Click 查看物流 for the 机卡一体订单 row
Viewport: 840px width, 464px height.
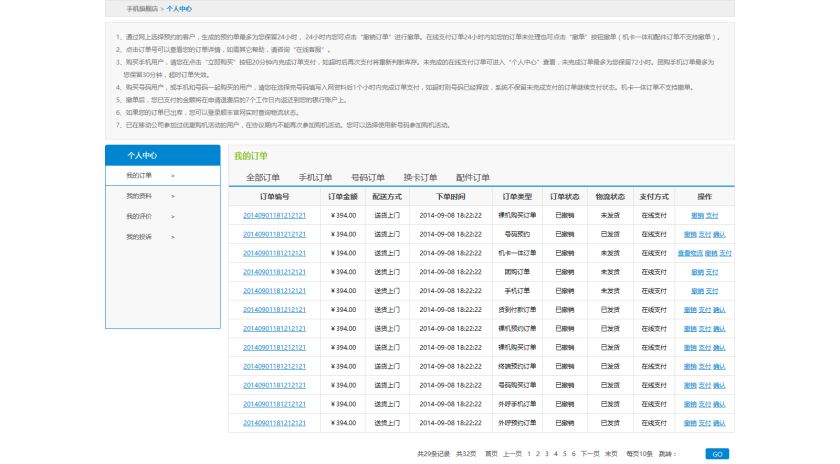(690, 253)
